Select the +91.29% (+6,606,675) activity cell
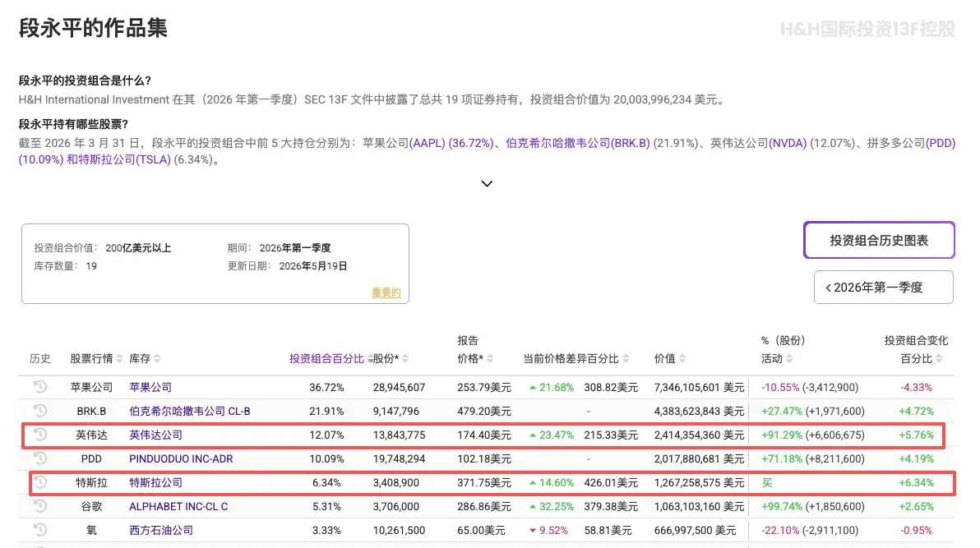This screenshot has width=980, height=548. (812, 435)
